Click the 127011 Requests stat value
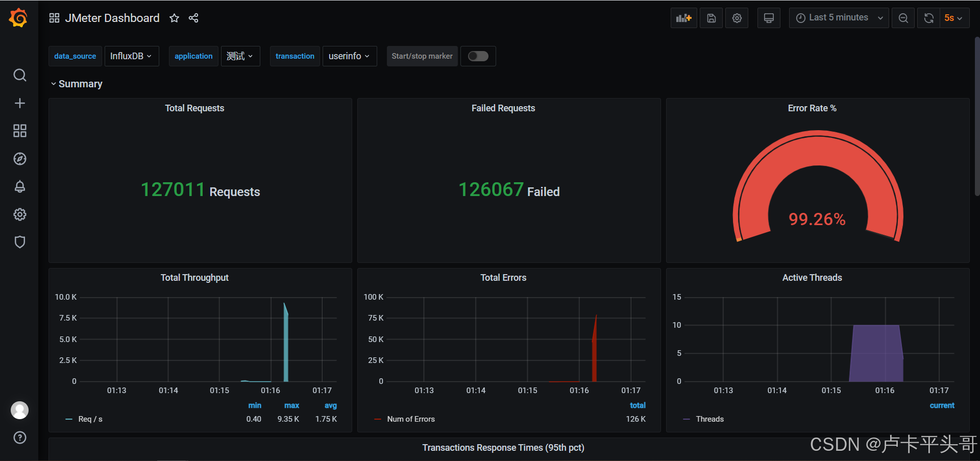Screen dimensions: 980x461 pos(201,190)
